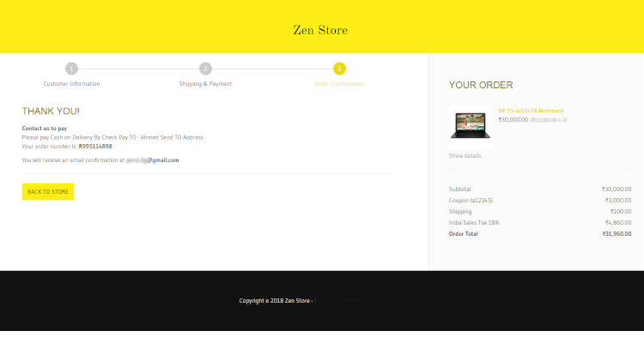Image resolution: width=644 pixels, height=343 pixels.
Task: Click the laptop product thumbnail
Action: (x=469, y=125)
